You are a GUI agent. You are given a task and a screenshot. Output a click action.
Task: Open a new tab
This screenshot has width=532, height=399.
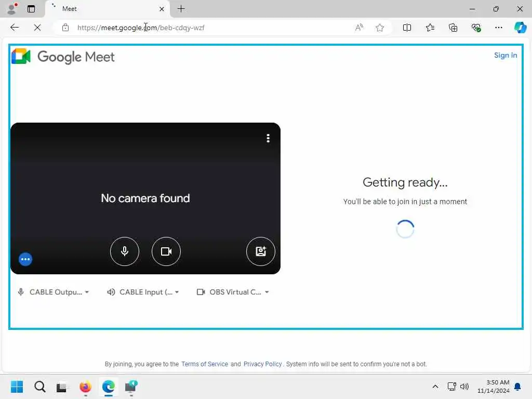[x=181, y=9]
